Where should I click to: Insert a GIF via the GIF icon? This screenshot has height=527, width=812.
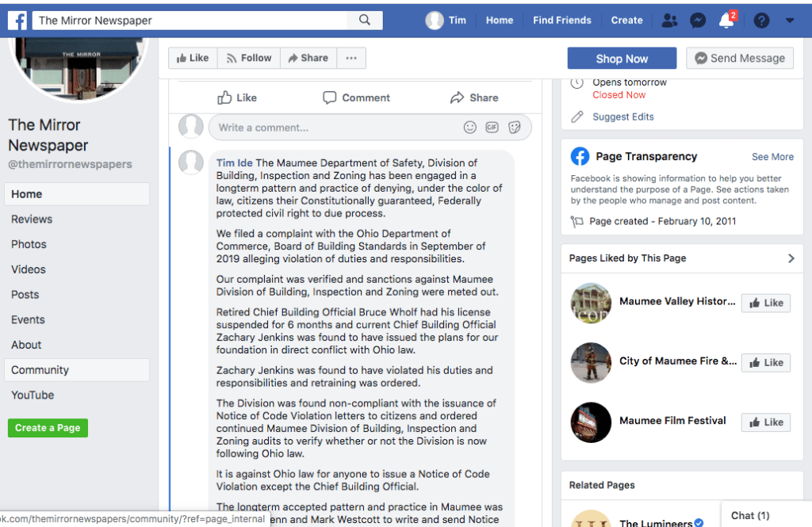point(492,128)
